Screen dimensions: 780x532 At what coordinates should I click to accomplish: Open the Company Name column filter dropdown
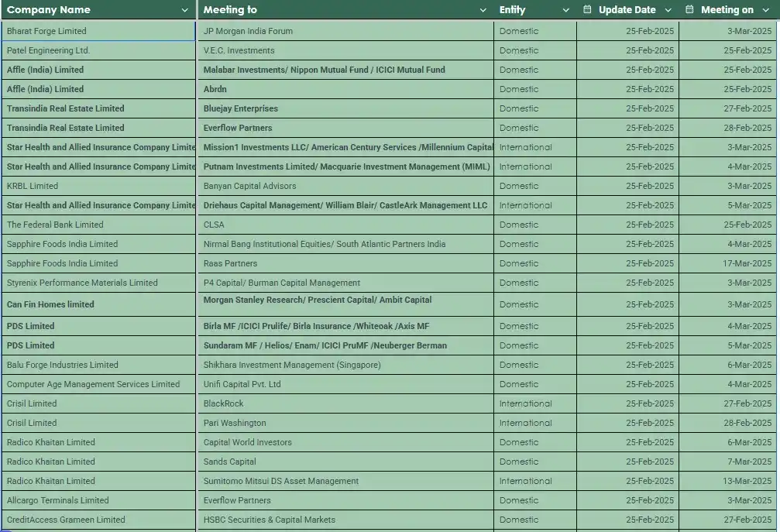[x=184, y=10]
